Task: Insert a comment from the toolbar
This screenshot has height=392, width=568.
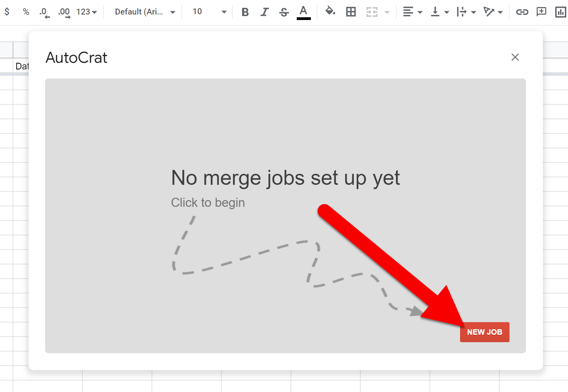Action: click(x=541, y=11)
